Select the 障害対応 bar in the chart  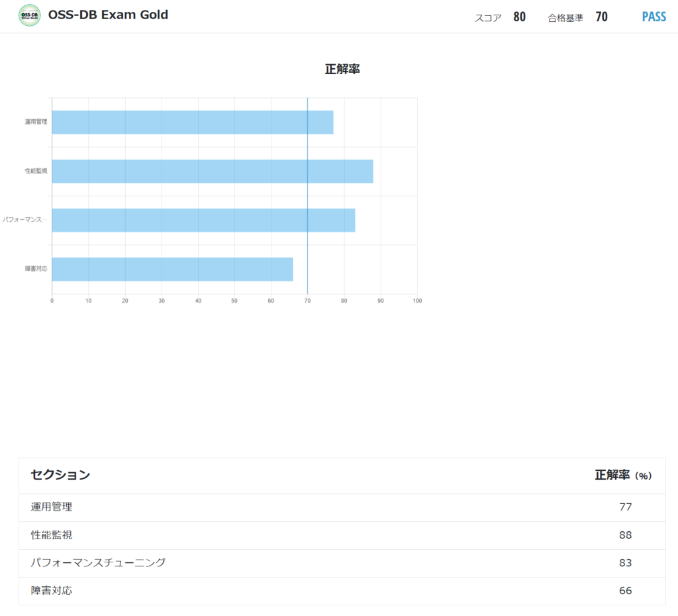click(172, 268)
